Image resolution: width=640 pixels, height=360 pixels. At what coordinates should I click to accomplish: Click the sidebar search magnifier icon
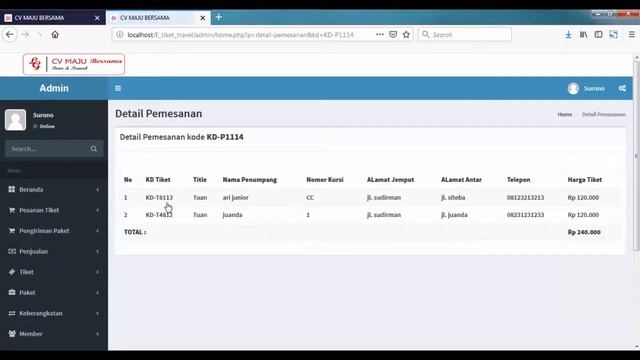click(x=94, y=149)
